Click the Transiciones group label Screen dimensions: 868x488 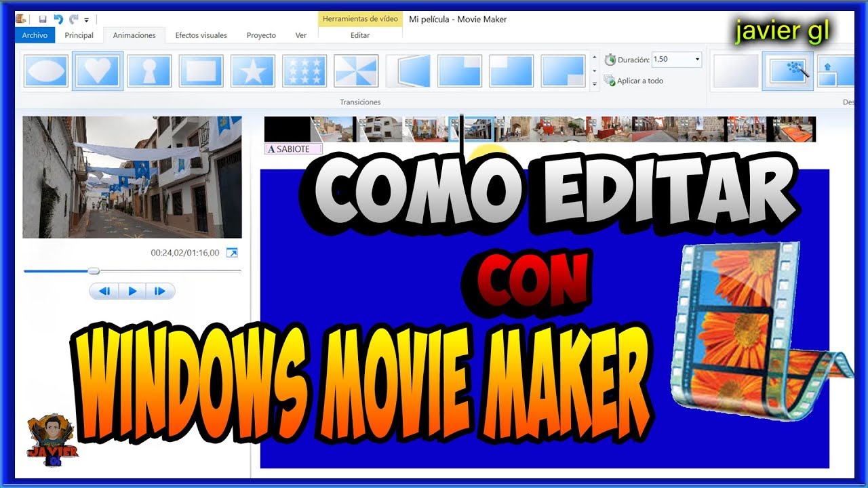point(360,102)
